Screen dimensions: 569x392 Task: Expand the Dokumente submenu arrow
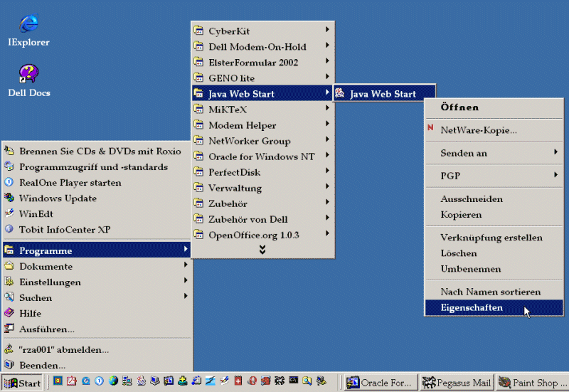[x=186, y=265]
